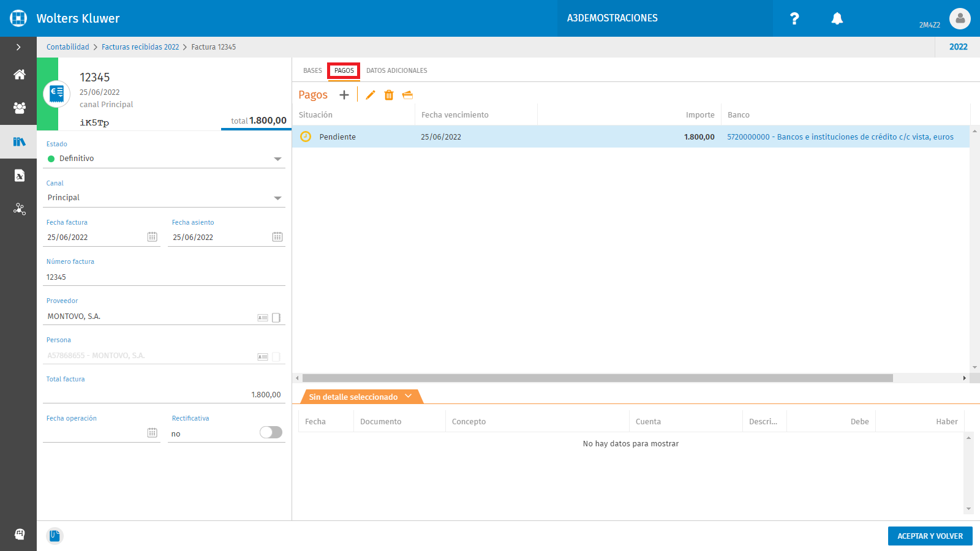The image size is (980, 551).
Task: Sort by Fecha vencimiento column header
Action: point(455,115)
